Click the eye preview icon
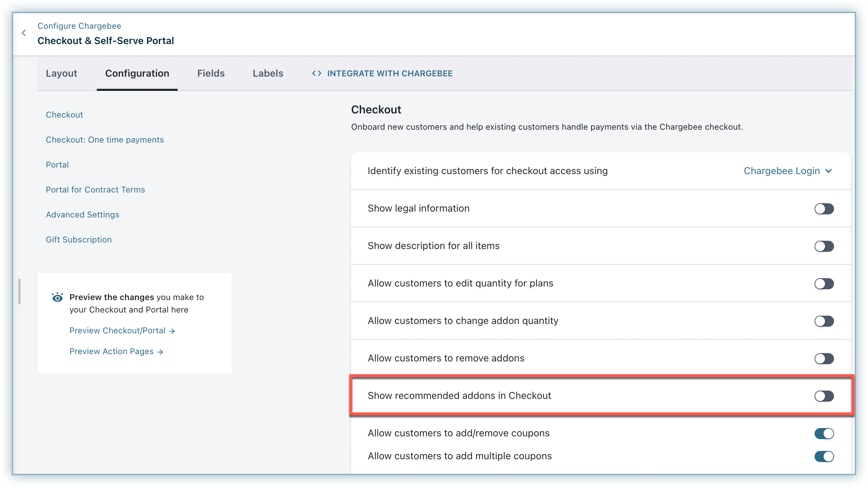868x487 pixels. 57,297
